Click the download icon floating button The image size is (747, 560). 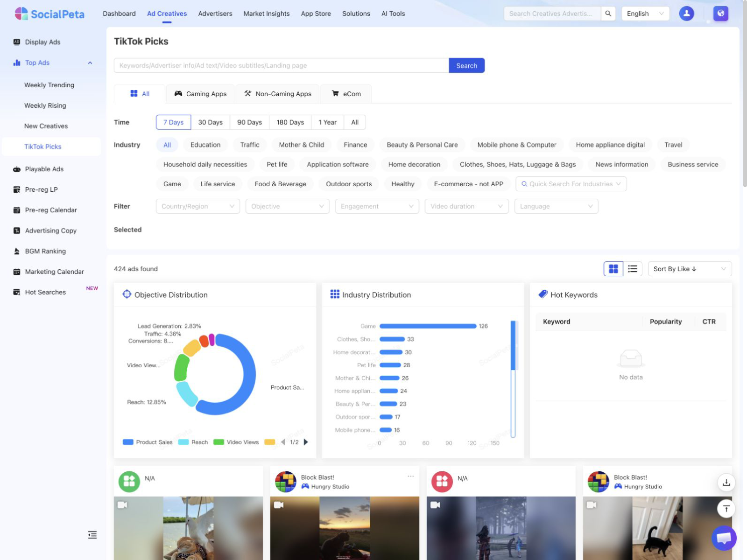point(726,483)
